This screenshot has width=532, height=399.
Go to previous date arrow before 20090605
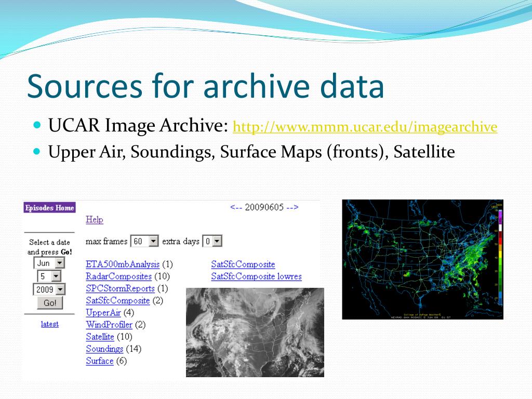[x=236, y=207]
